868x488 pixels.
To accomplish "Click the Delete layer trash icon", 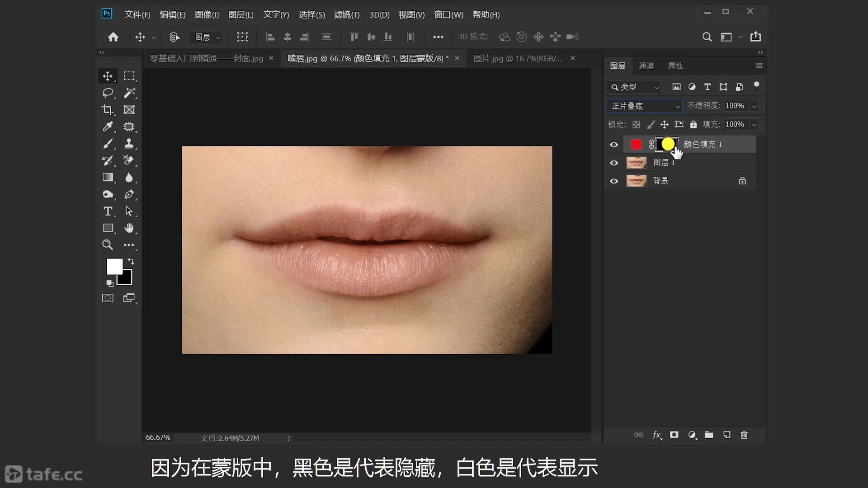I will click(x=744, y=435).
